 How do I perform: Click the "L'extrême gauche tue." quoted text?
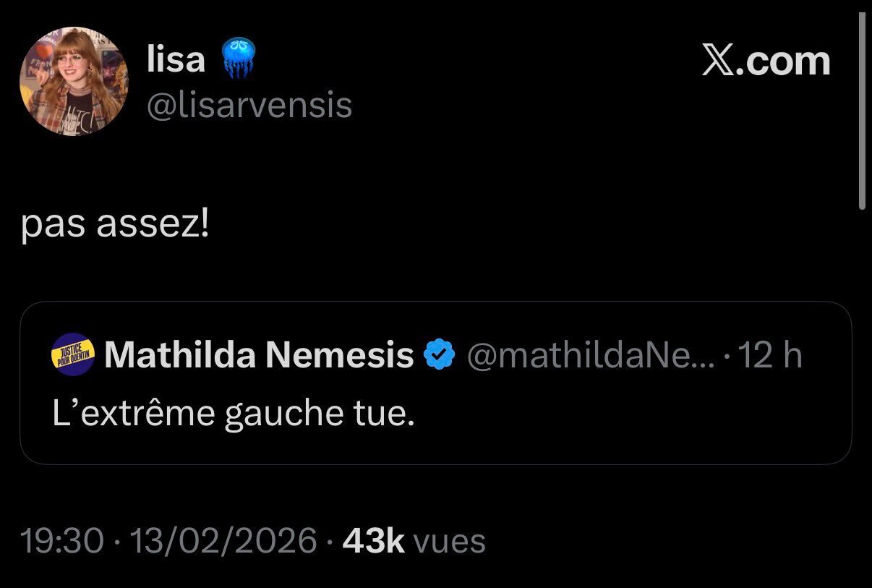234,414
